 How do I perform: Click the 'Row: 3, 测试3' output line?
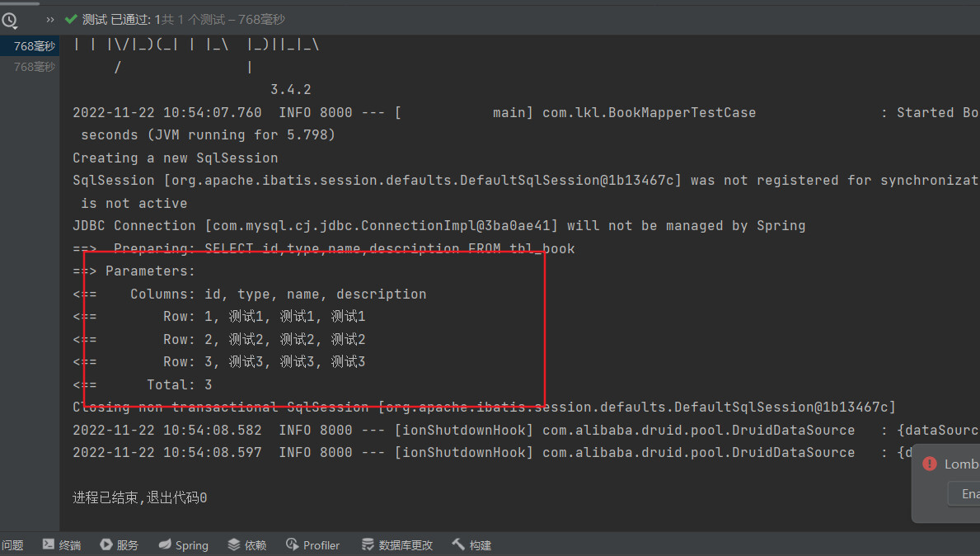(x=218, y=362)
